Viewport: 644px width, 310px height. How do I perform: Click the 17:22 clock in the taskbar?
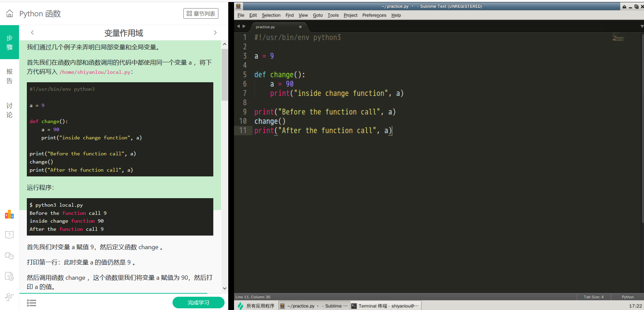635,306
